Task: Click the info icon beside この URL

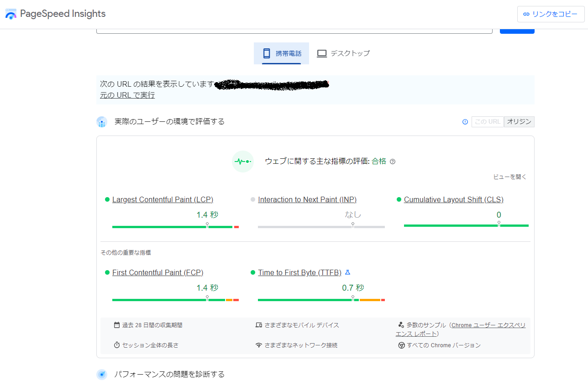Action: click(465, 122)
